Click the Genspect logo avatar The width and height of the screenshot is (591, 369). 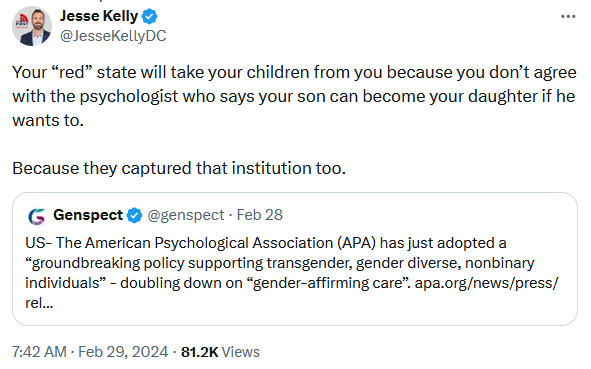(x=37, y=216)
